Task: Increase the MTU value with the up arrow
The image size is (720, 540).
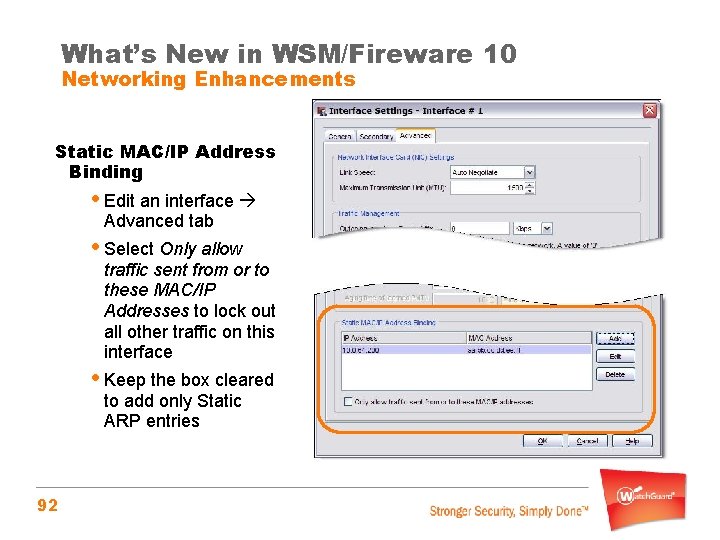Action: click(529, 185)
